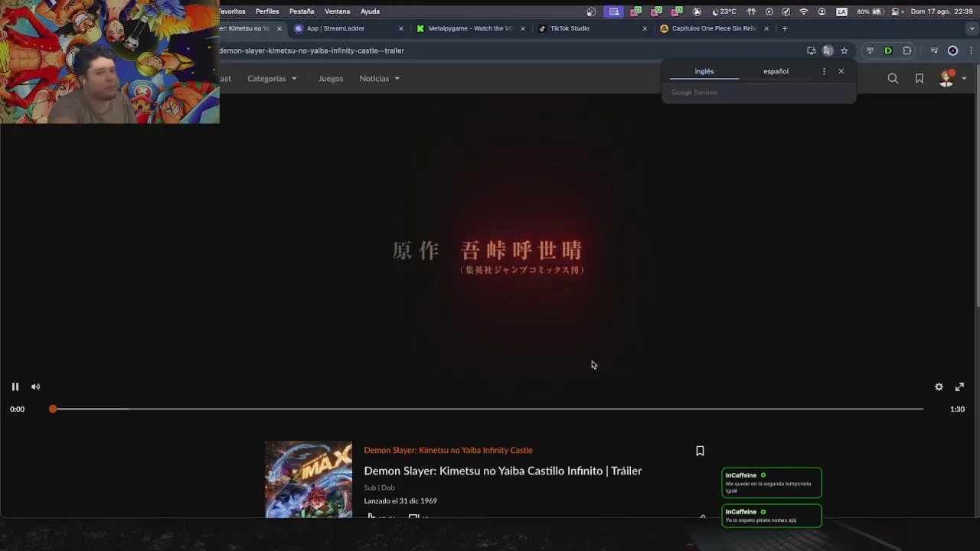Add the trailer to watchlist via bookmark
Viewport: 980px width, 551px height.
(x=700, y=451)
